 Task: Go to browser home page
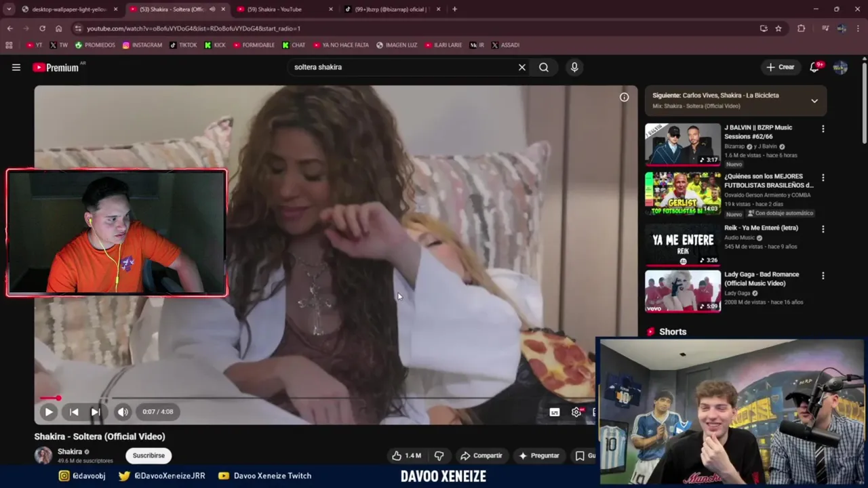58,28
